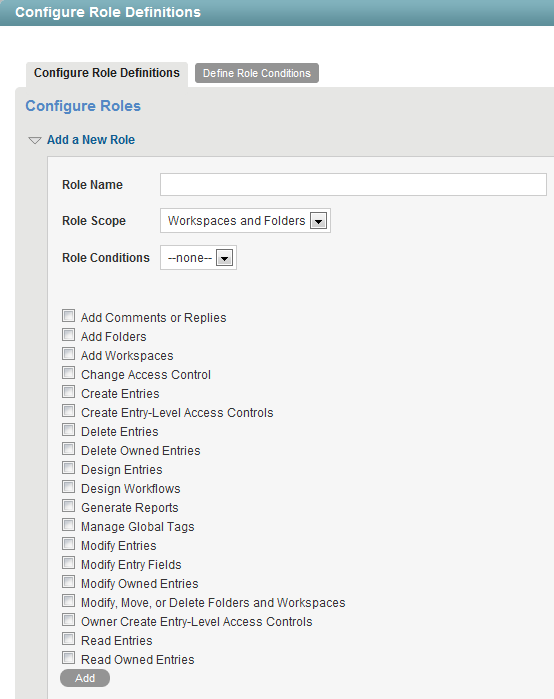Tick the Delete Entries checkbox
The width and height of the screenshot is (554, 699).
pyautogui.click(x=68, y=430)
